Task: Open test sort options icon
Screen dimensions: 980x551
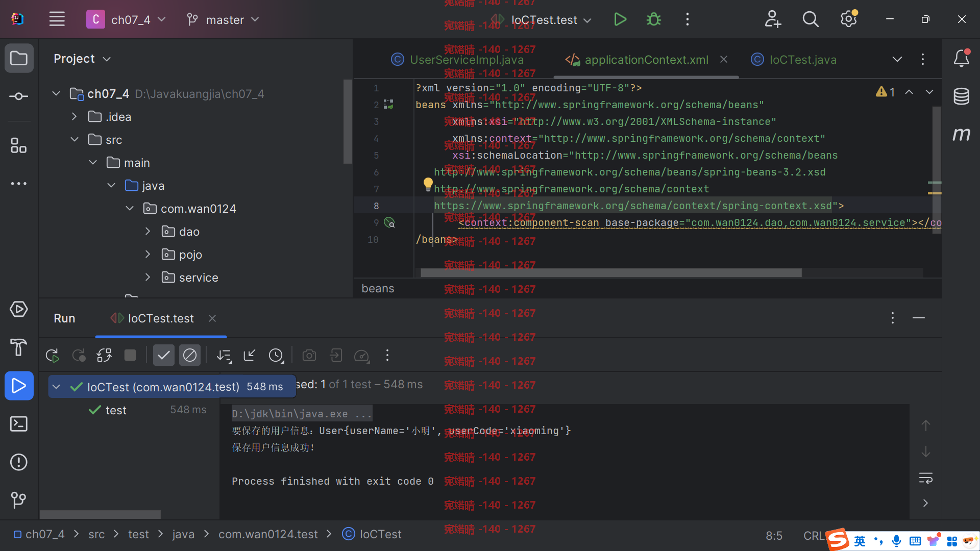Action: point(224,355)
